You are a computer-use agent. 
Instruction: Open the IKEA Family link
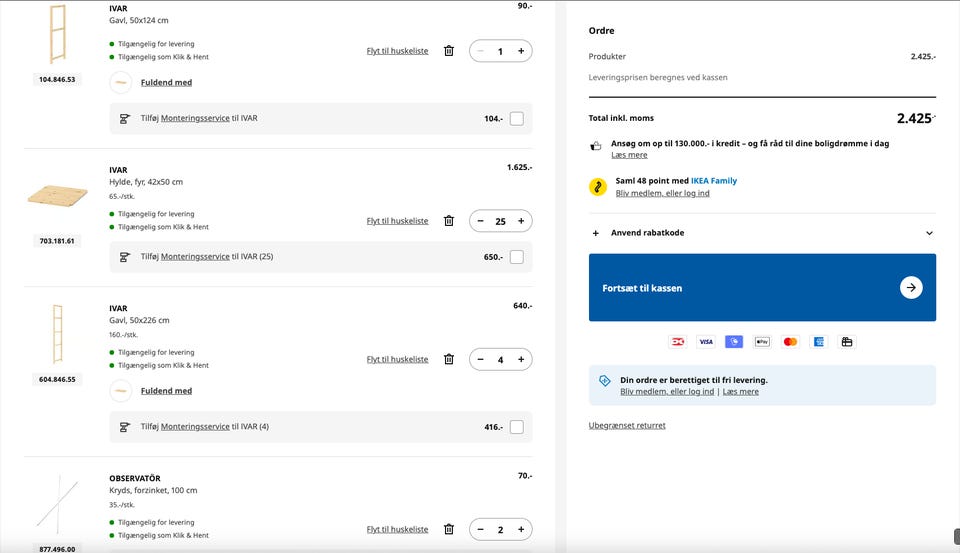coord(714,181)
